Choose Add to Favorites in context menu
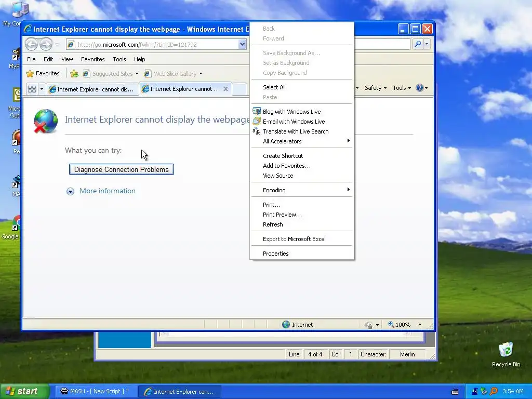The height and width of the screenshot is (399, 532). click(x=302, y=166)
